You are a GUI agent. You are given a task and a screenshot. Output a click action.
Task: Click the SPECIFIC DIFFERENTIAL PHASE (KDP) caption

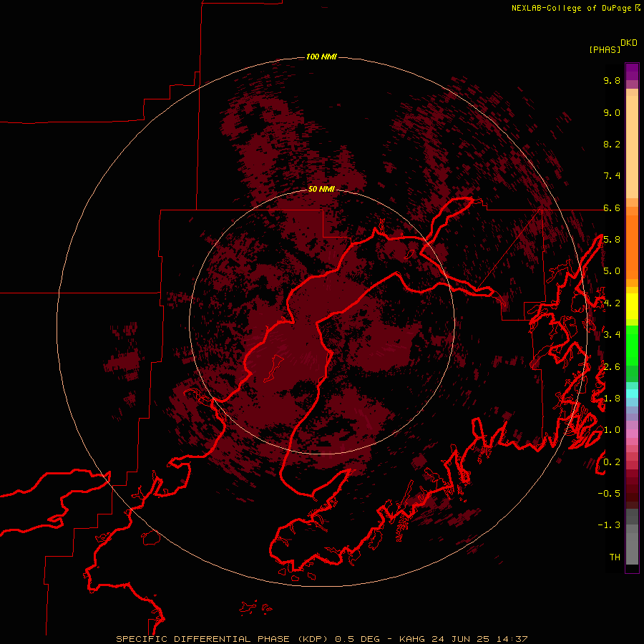tap(223, 639)
